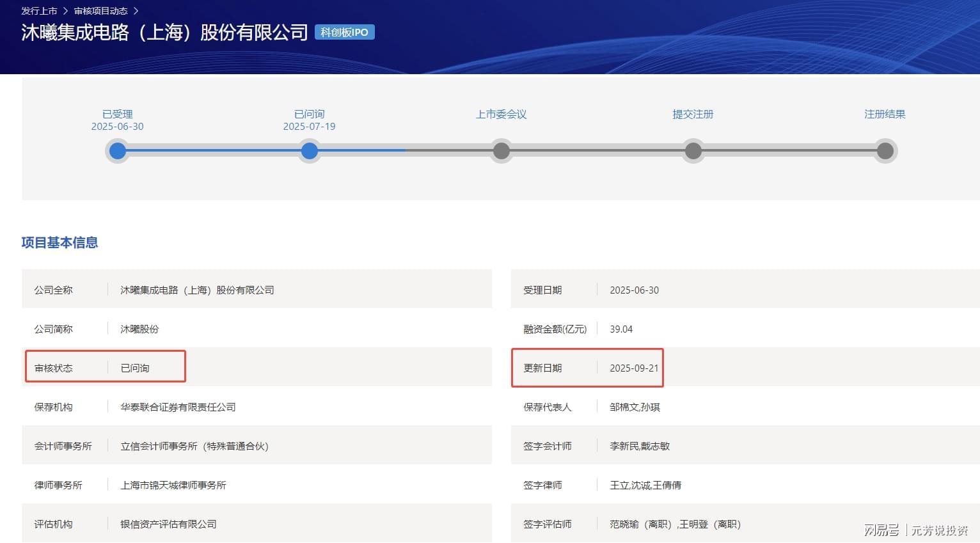Screen dimensions: 980x543
Task: Click the 发行上市 breadcrumb link
Action: coord(39,11)
